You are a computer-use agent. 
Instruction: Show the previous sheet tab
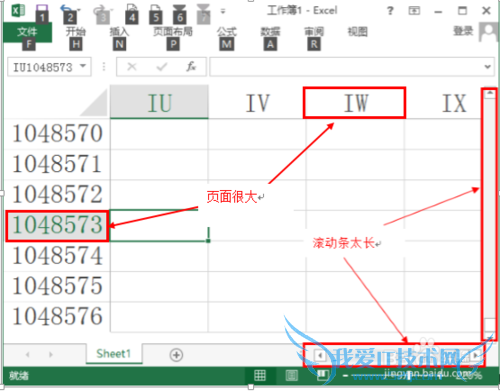tap(28, 355)
